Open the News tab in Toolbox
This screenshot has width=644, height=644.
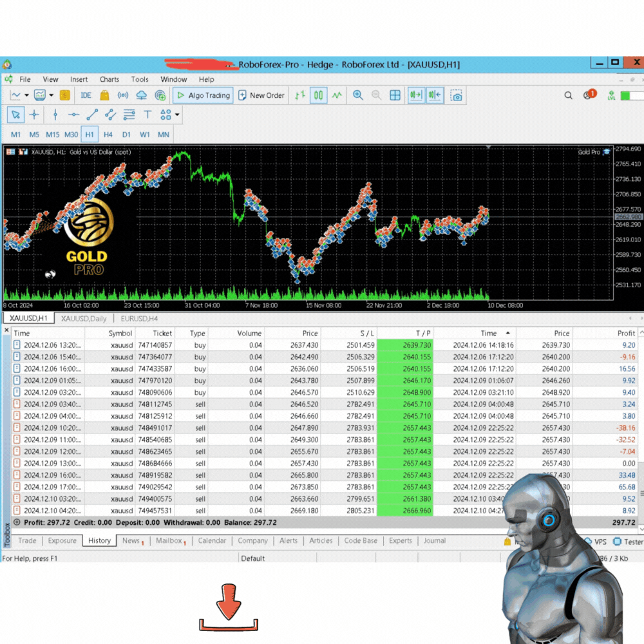(133, 540)
